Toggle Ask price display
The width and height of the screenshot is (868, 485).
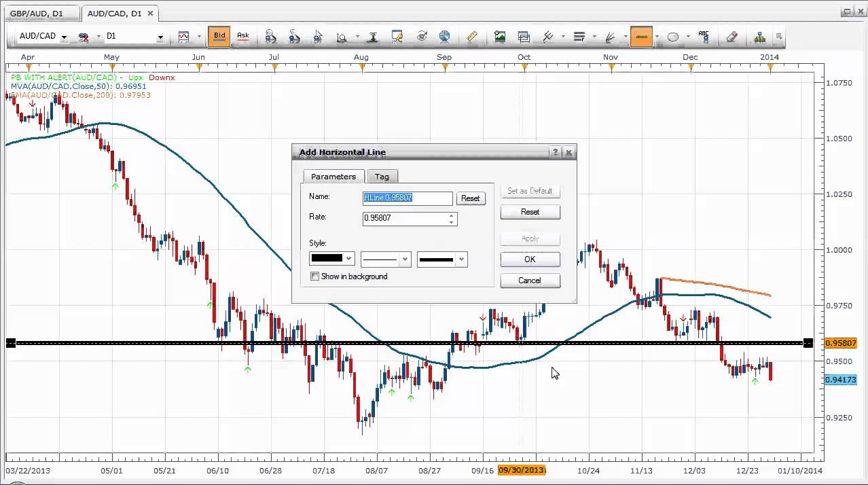tap(242, 37)
